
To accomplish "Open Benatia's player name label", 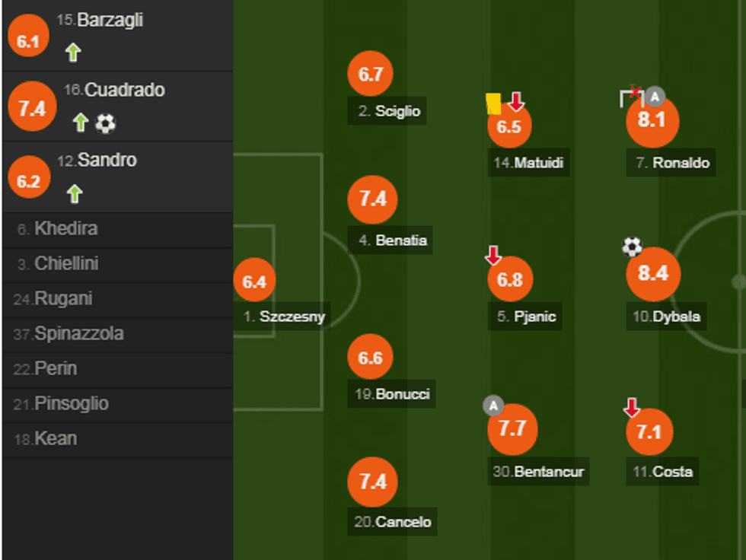I will pos(392,240).
